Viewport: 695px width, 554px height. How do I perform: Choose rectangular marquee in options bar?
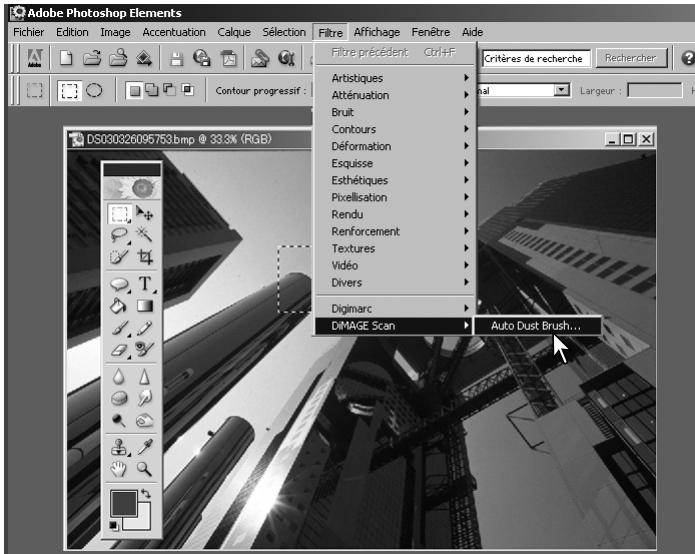click(69, 91)
